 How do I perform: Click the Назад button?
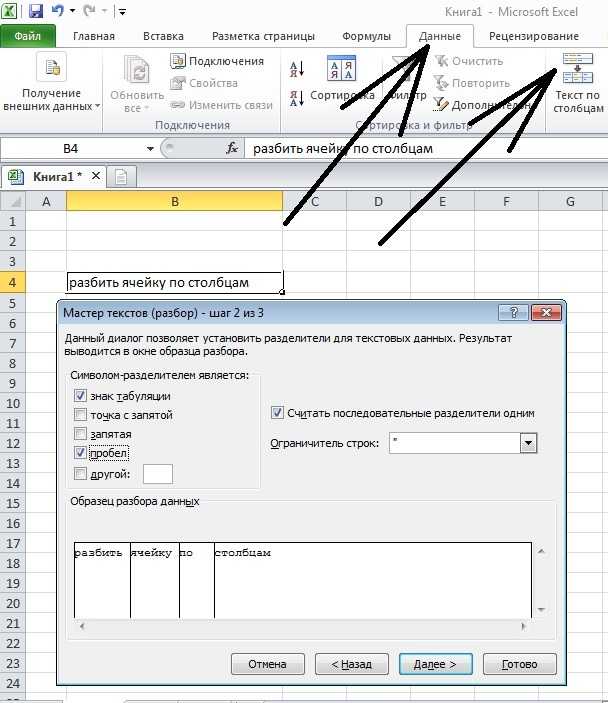click(x=352, y=664)
